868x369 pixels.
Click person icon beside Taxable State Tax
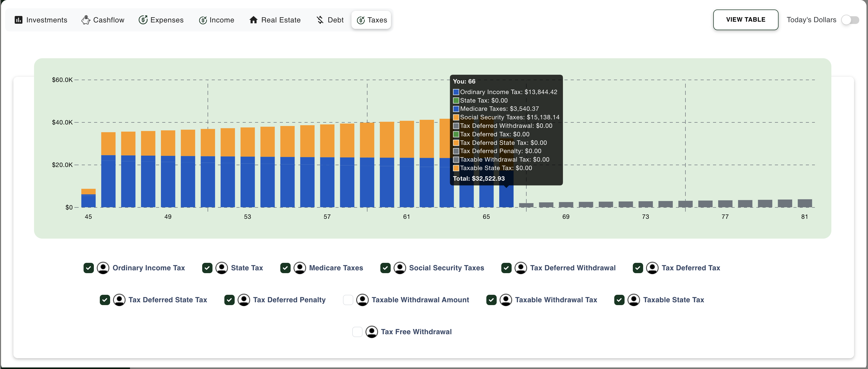(634, 300)
